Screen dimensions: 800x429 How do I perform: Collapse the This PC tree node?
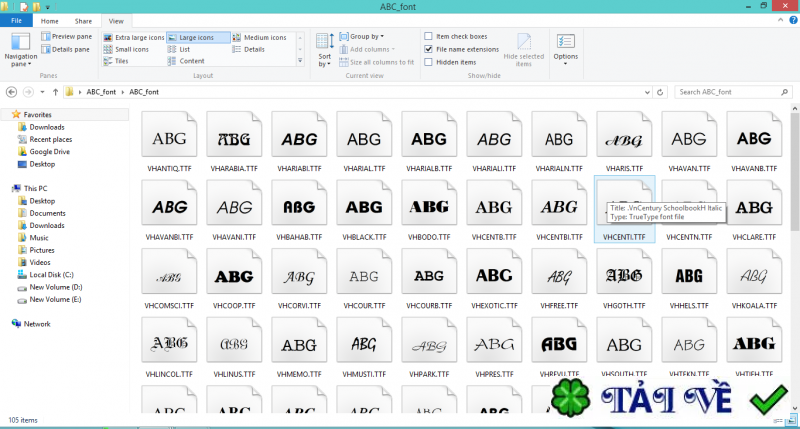7,188
